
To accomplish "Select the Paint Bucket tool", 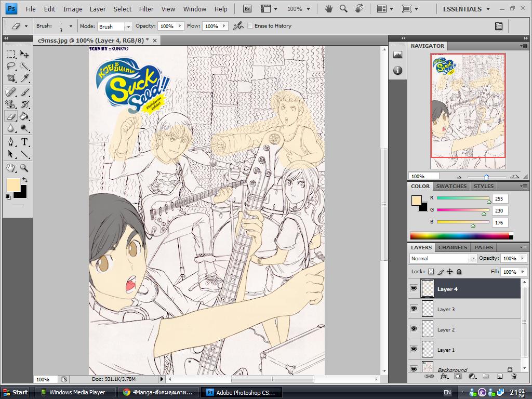I will point(24,116).
